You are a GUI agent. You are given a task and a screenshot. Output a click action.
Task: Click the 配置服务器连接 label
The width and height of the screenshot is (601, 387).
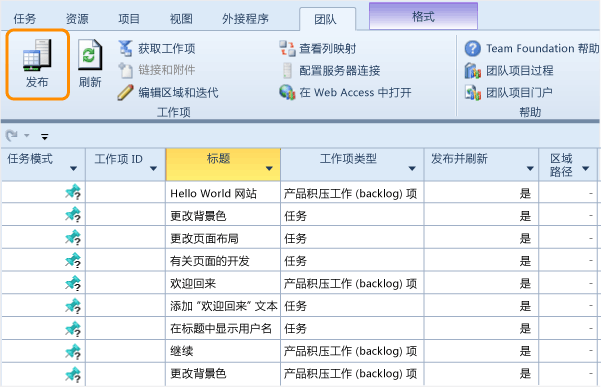(x=340, y=71)
